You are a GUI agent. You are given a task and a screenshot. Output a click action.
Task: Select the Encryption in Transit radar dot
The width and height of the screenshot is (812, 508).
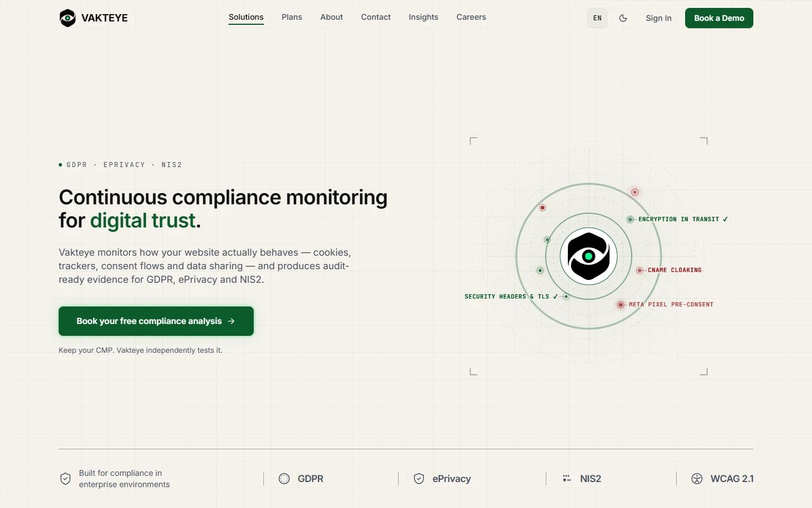pos(630,220)
